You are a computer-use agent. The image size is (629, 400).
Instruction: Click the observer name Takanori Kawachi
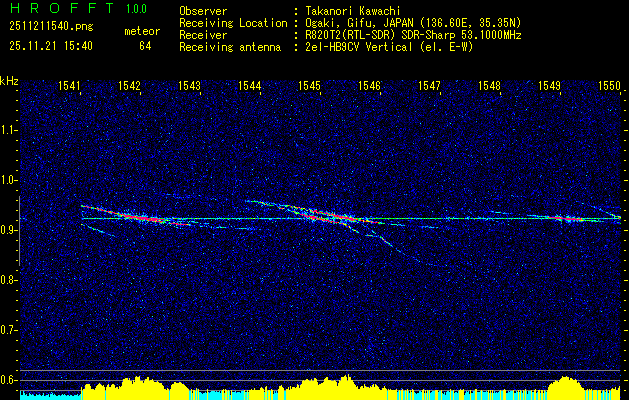tap(351, 11)
